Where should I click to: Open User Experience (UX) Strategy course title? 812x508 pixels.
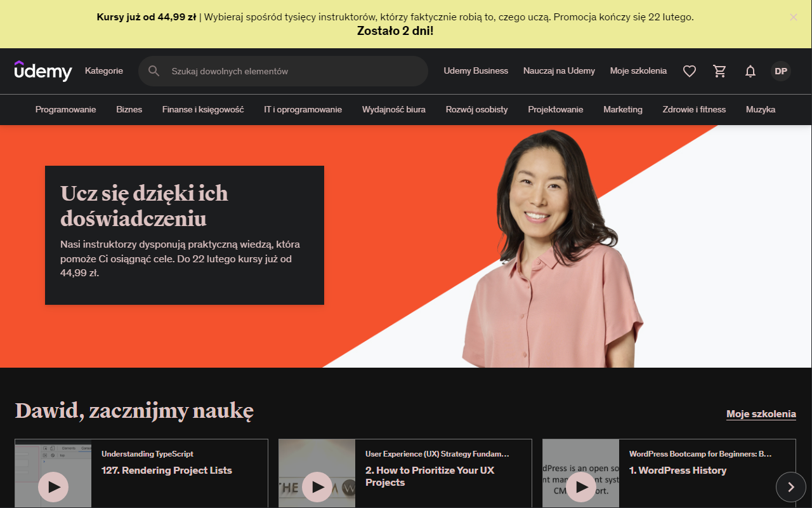click(x=437, y=454)
